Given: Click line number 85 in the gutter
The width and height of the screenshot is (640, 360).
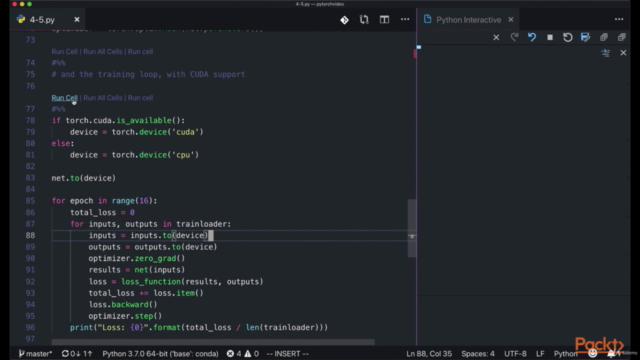Looking at the screenshot, I should 30,201.
